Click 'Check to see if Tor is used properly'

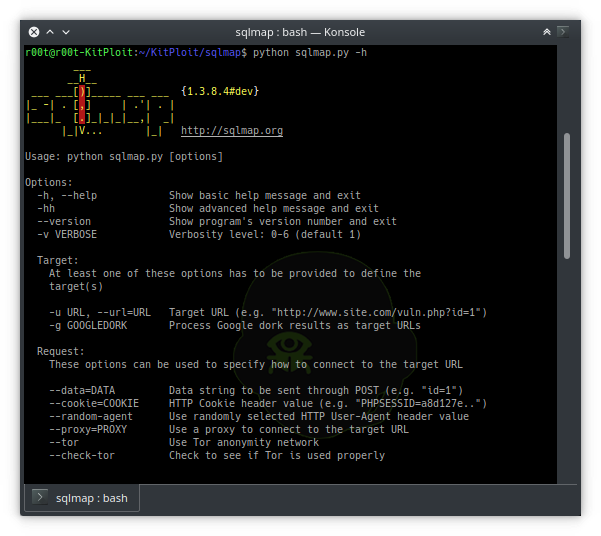click(x=277, y=455)
